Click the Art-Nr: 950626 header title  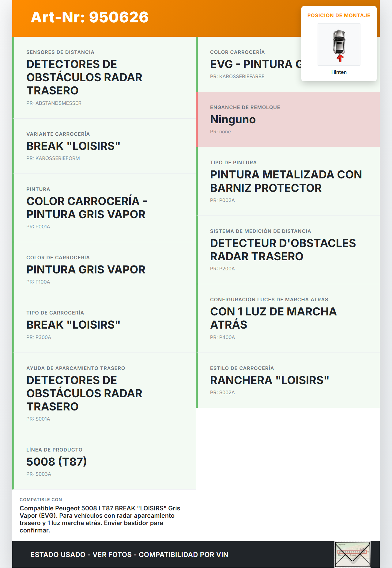coord(90,17)
